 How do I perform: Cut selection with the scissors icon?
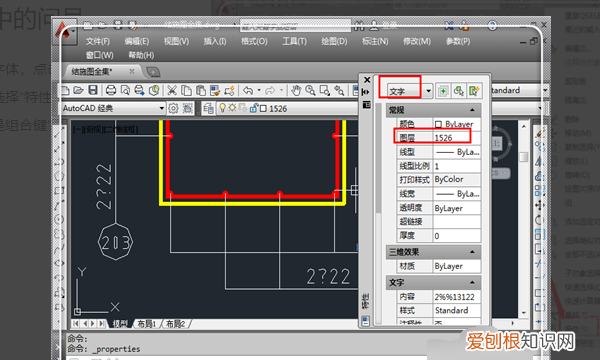[172, 91]
